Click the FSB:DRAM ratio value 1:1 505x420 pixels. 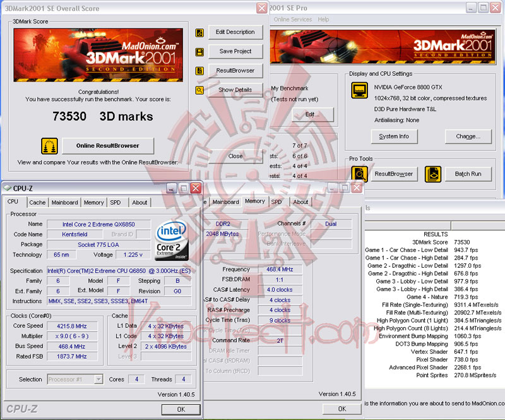pos(280,280)
